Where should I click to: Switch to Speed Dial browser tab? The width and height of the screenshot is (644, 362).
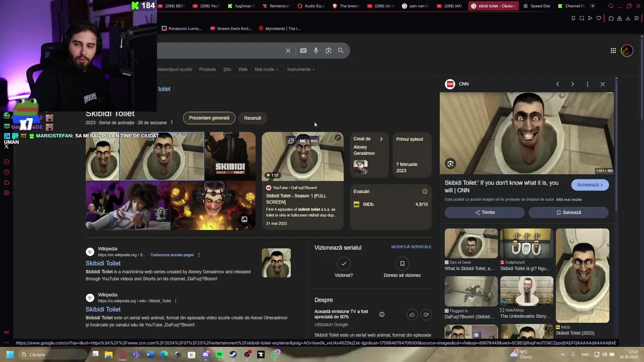tap(536, 6)
